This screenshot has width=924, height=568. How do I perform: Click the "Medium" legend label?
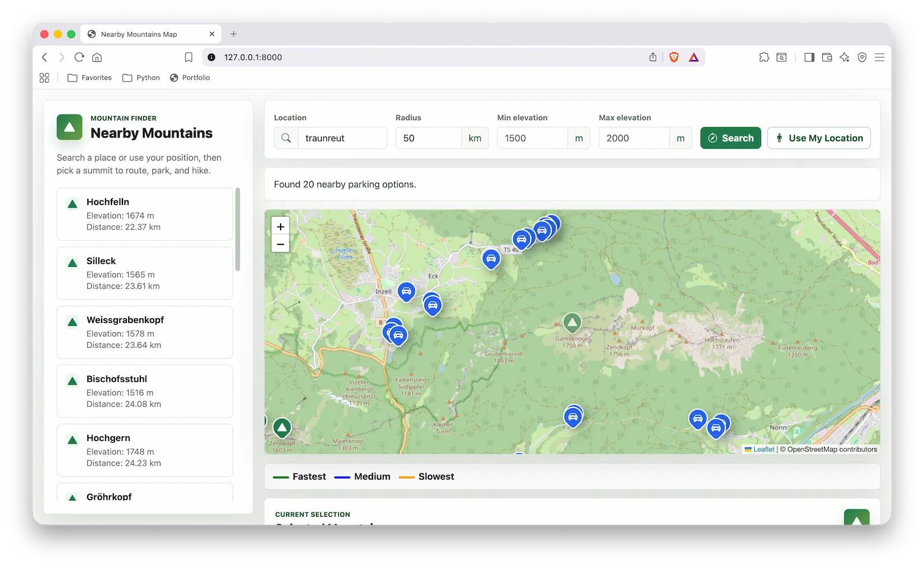(372, 477)
